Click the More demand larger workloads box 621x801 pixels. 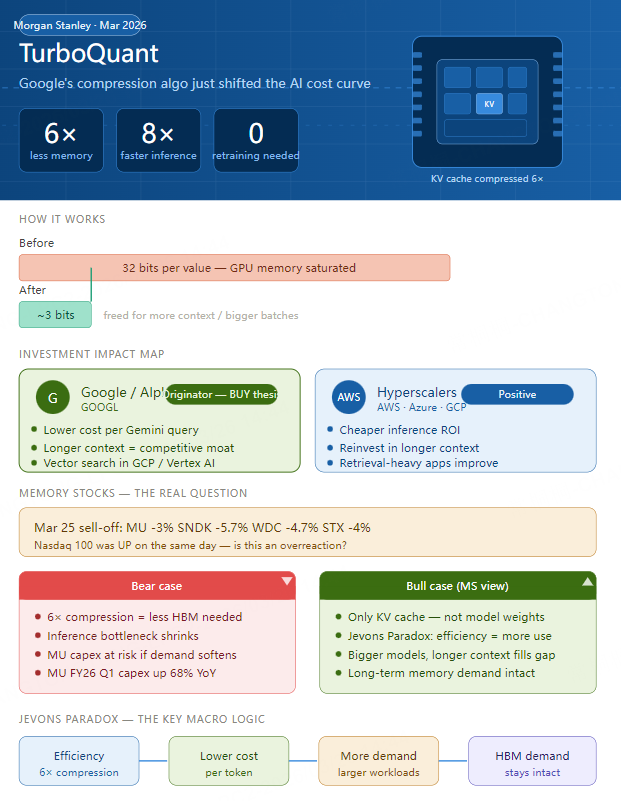378,761
